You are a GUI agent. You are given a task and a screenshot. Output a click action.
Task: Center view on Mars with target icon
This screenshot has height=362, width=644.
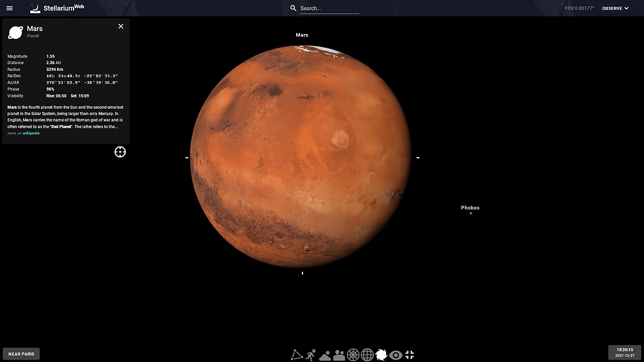pos(120,151)
